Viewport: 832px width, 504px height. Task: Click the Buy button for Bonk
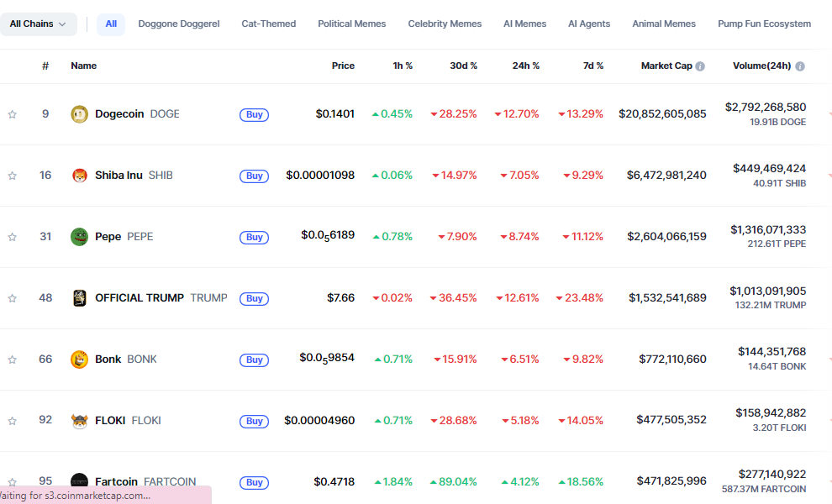tap(254, 360)
